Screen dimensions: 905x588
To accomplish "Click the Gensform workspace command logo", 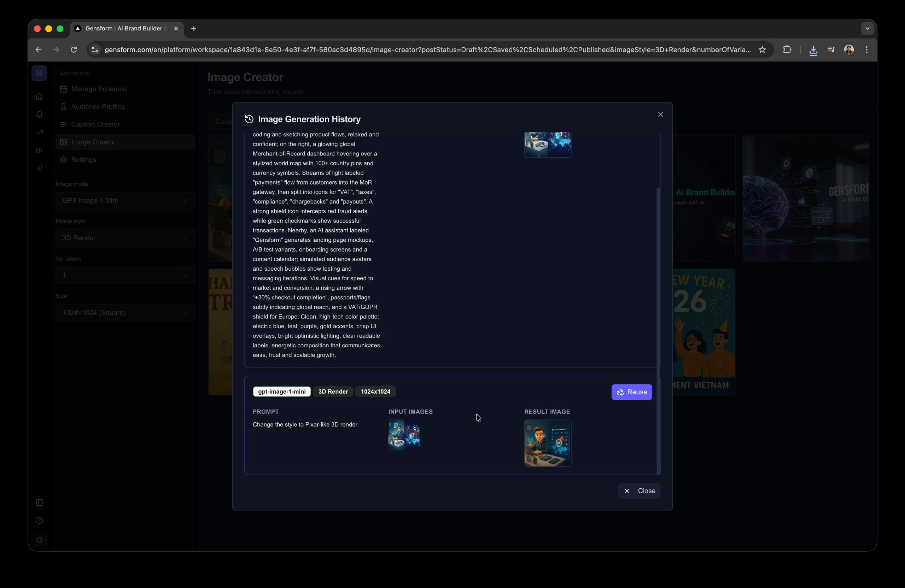I will (39, 73).
